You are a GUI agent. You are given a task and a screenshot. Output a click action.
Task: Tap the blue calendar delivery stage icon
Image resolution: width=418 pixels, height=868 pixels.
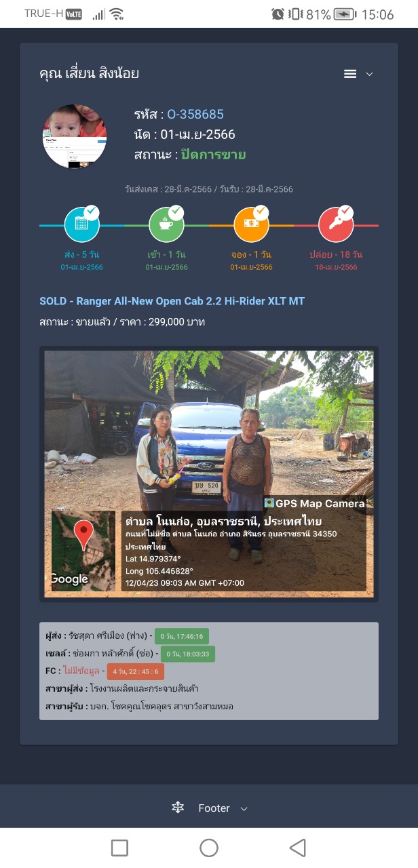(82, 225)
